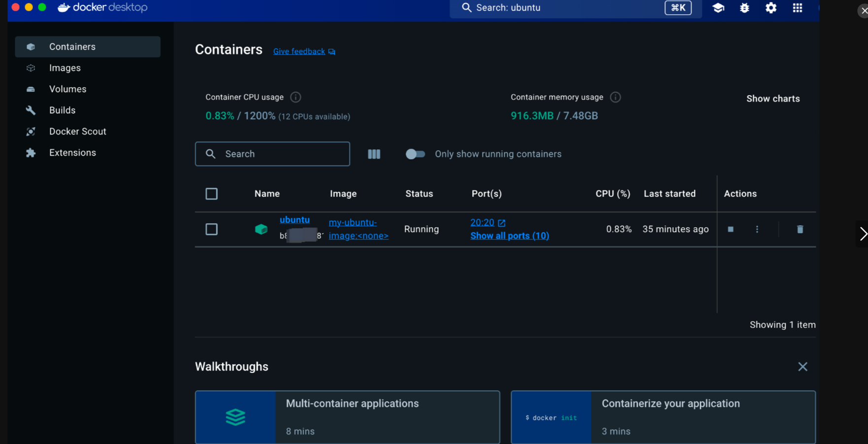868x444 pixels.
Task: Click the manage columns icon
Action: 374,154
